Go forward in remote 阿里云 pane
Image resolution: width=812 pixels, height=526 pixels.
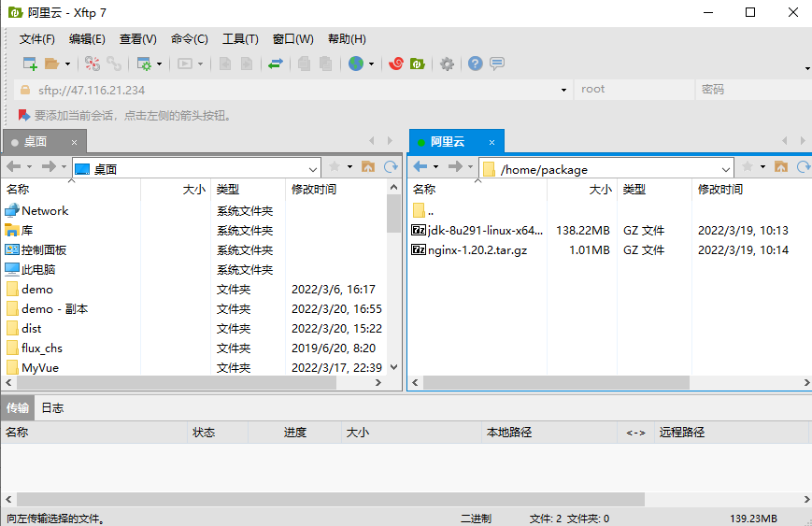click(x=456, y=166)
